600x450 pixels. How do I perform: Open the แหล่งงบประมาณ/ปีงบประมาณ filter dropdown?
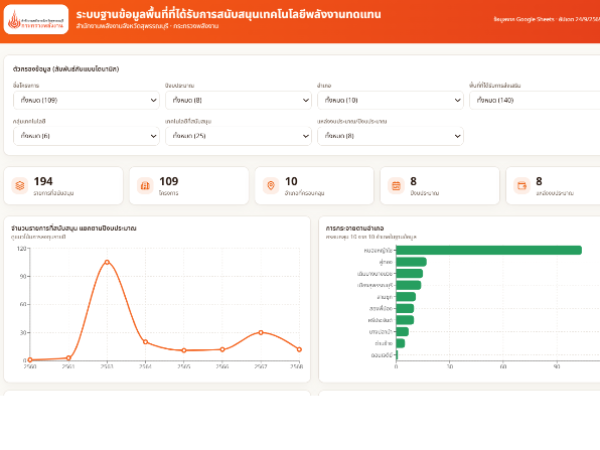[390, 136]
